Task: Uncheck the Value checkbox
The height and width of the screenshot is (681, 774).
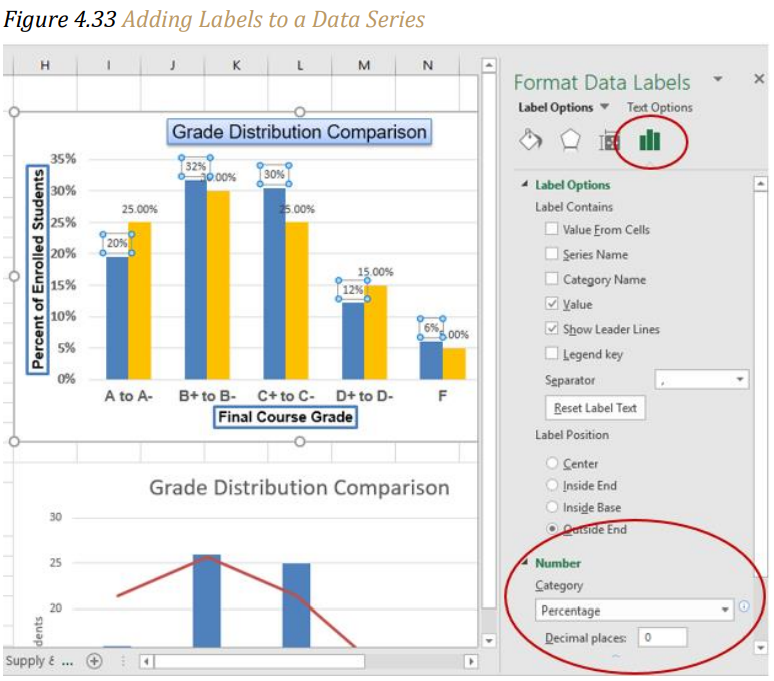Action: 551,303
